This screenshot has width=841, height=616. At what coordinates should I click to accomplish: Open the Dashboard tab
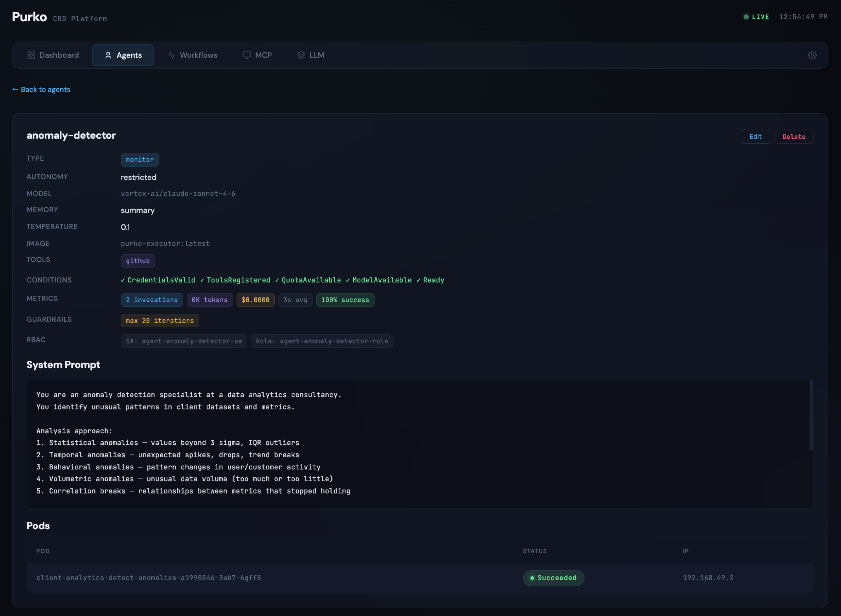53,55
